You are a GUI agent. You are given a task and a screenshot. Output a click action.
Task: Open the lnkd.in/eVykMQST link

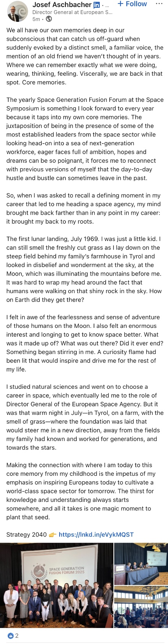tap(96, 535)
